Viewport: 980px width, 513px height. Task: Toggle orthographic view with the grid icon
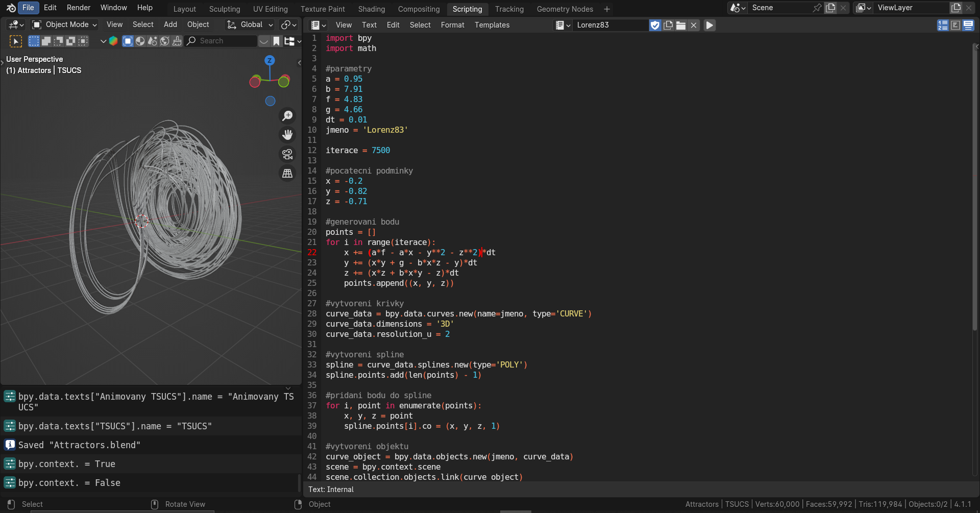[287, 174]
